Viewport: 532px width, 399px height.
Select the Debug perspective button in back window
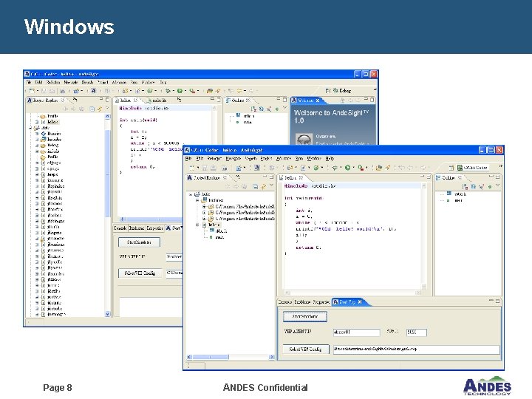click(x=342, y=91)
